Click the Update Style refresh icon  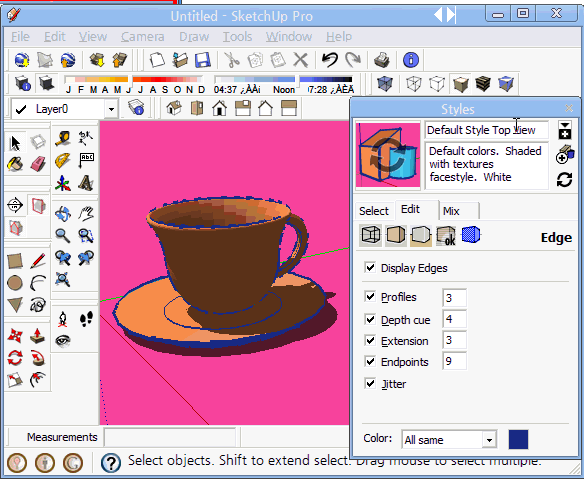click(x=564, y=180)
